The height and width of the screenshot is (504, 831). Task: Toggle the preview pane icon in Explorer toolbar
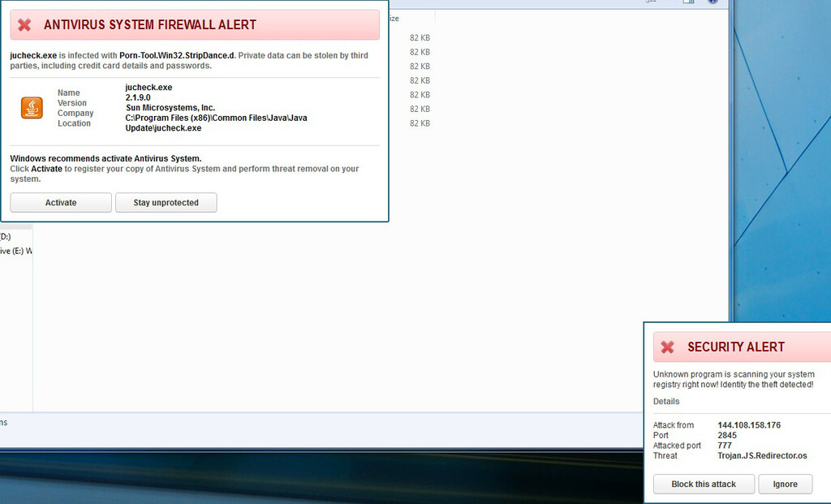[688, 2]
